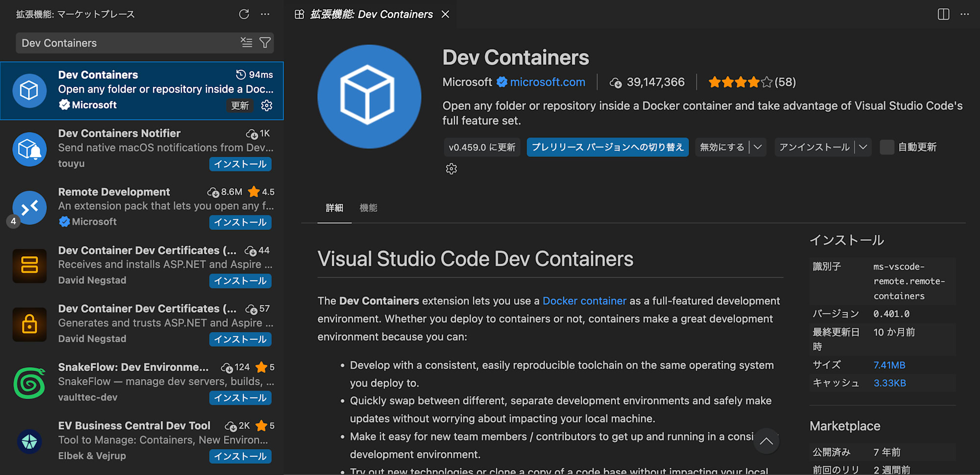Select the SnakeFlow: Dev Environme... list entry
This screenshot has height=475, width=980.
point(142,383)
